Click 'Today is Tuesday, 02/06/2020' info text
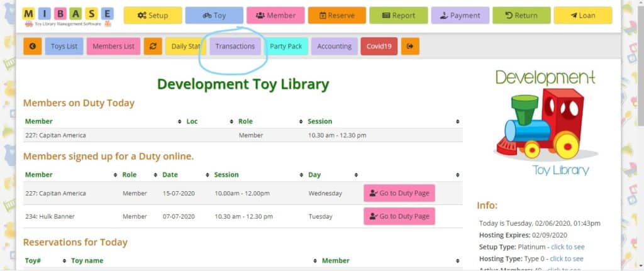This screenshot has width=644, height=271. (x=540, y=223)
